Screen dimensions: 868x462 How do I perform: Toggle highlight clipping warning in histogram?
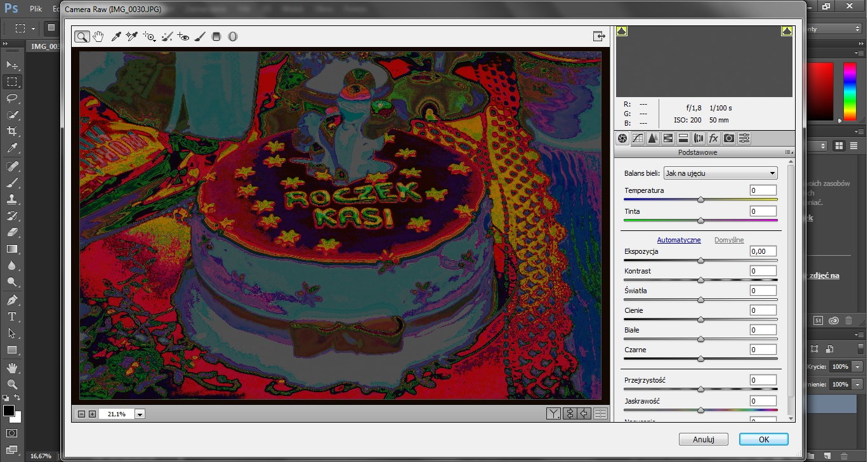pyautogui.click(x=787, y=30)
